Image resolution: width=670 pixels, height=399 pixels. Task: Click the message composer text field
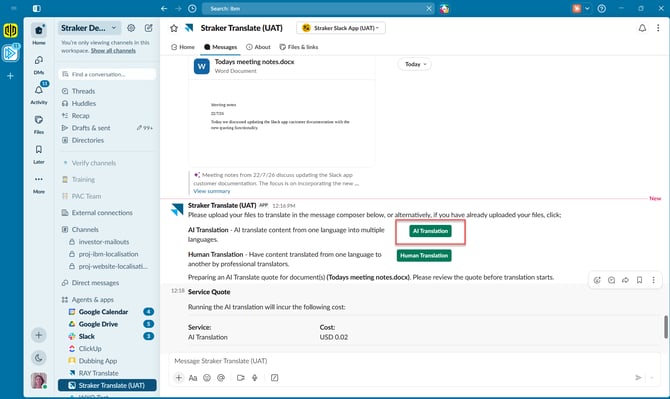coord(414,361)
